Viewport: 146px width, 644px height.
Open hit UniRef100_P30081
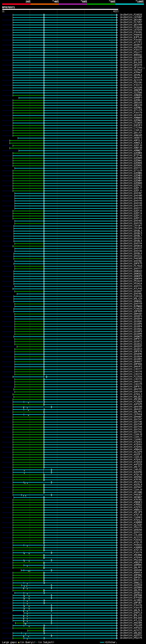pyautogui.click(x=131, y=32)
